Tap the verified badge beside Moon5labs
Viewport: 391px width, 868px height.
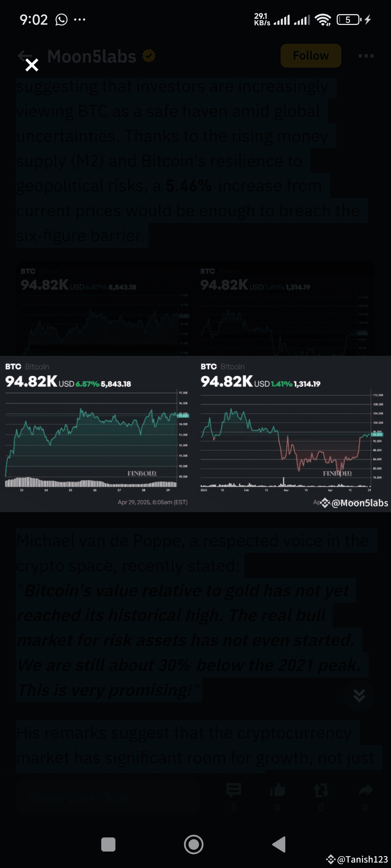[149, 56]
